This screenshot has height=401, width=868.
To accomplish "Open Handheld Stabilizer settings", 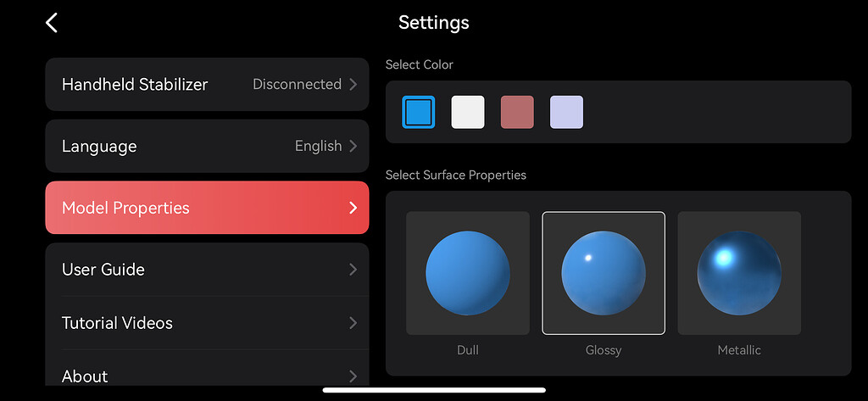I will [x=207, y=84].
